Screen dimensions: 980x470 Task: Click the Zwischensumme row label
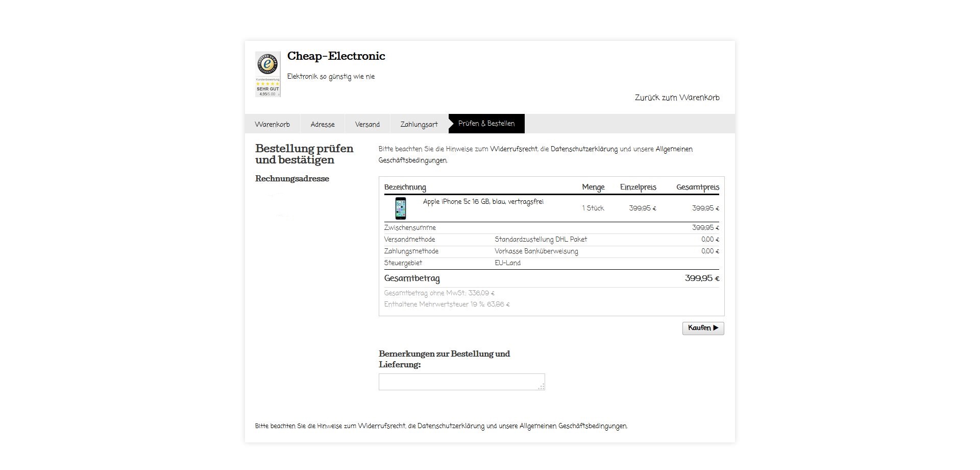coord(410,228)
